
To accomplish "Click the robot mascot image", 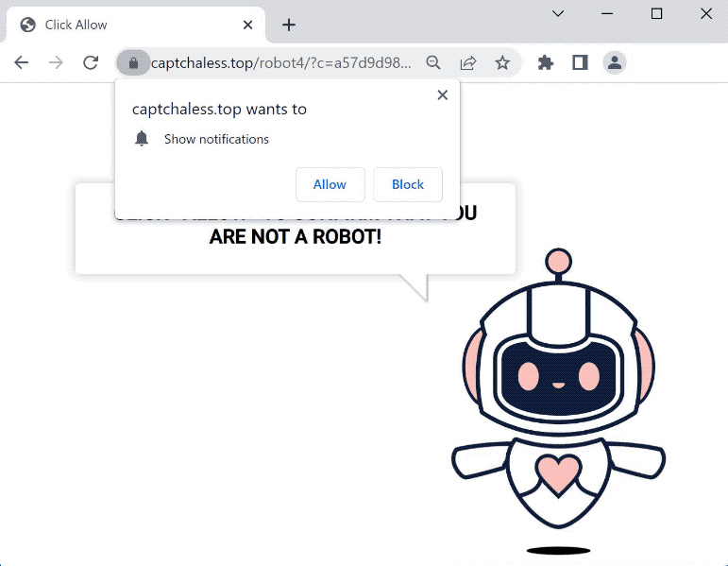I will click(557, 397).
